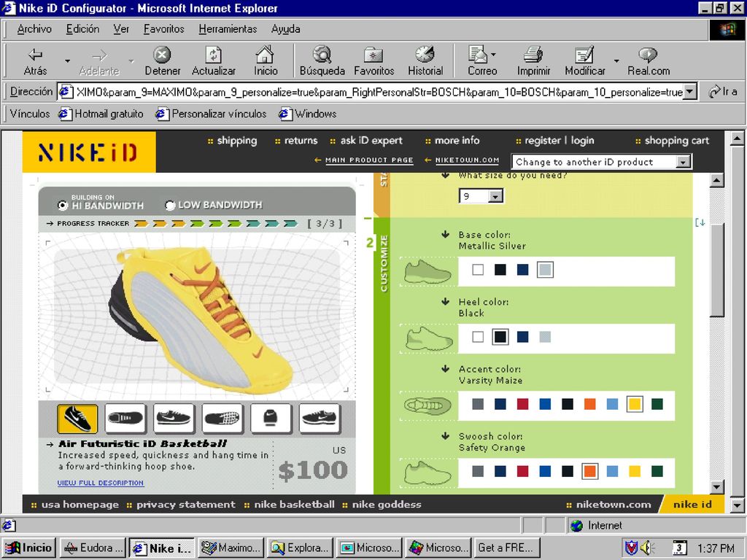Screen dimensions: 747x560
Task: Select the last shoe view thumbnail
Action: click(x=320, y=419)
